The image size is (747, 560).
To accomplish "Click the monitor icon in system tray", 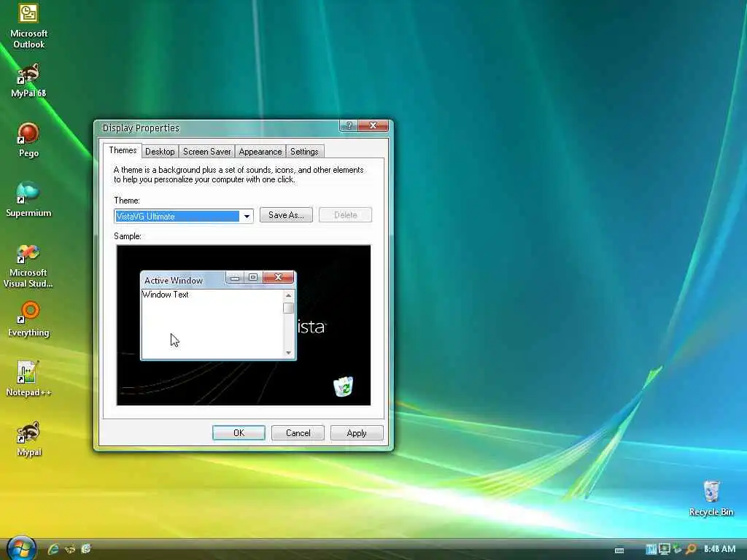I will (x=664, y=549).
